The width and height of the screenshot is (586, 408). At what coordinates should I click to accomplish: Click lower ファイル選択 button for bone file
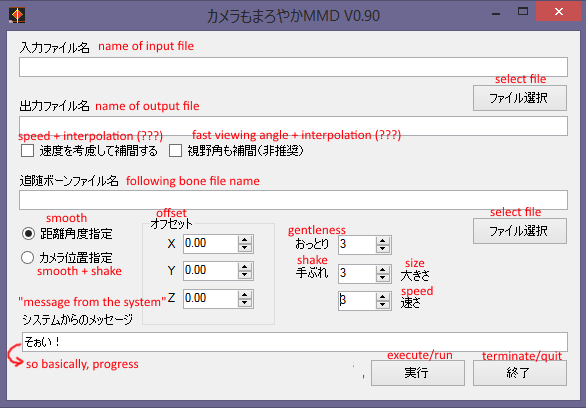point(520,231)
